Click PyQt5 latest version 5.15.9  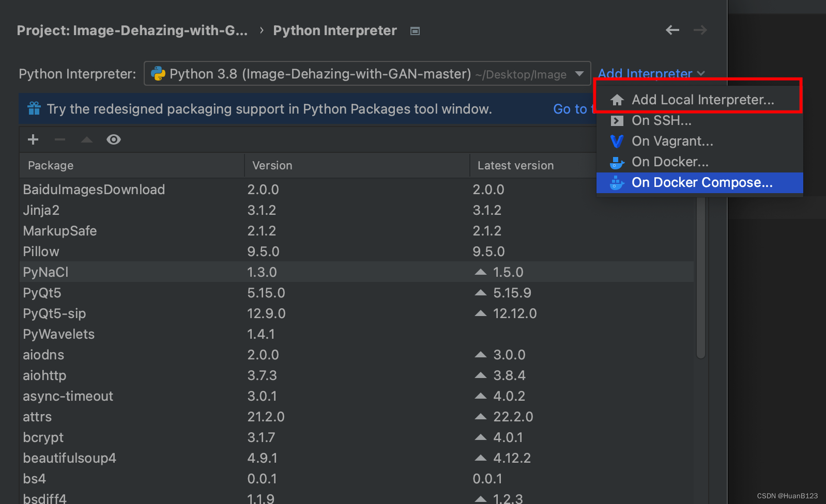(512, 293)
